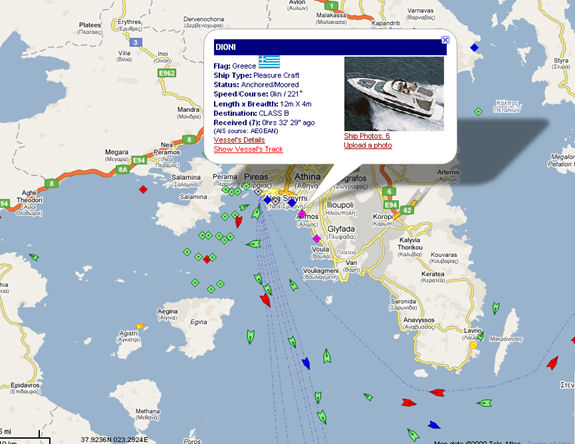The height and width of the screenshot is (444, 575).
Task: Select yellow ship marker near Agistri
Action: pos(140,326)
